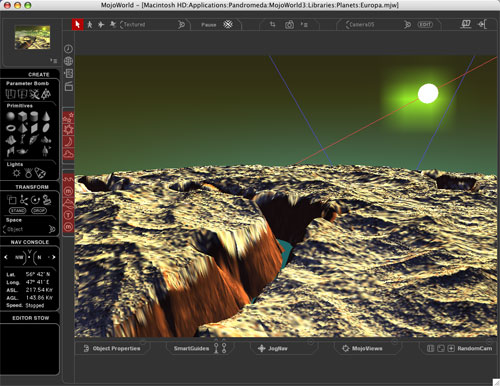This screenshot has height=386, width=500.
Task: Click the list document icon in vertical strip
Action: (x=68, y=74)
